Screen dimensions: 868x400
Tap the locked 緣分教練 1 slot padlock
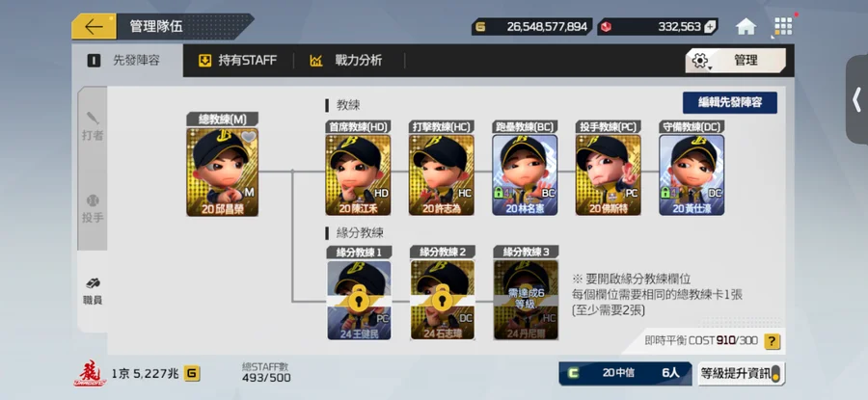[x=359, y=299]
